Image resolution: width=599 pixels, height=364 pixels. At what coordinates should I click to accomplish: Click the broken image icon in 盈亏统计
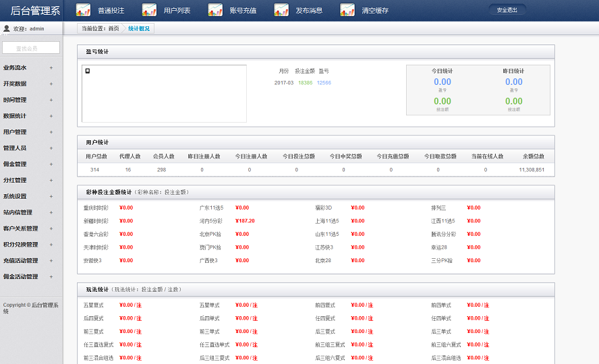pyautogui.click(x=88, y=71)
